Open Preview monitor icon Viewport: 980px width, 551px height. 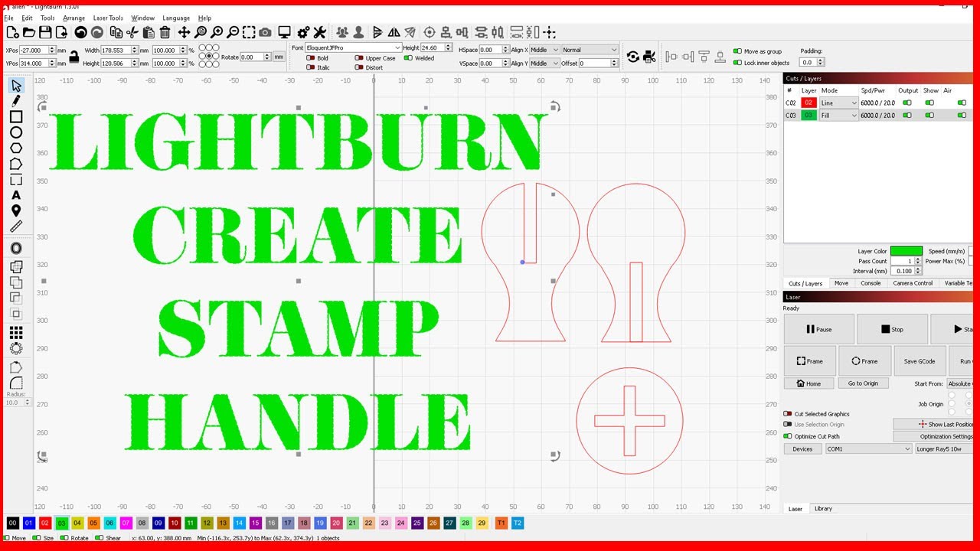tap(284, 32)
